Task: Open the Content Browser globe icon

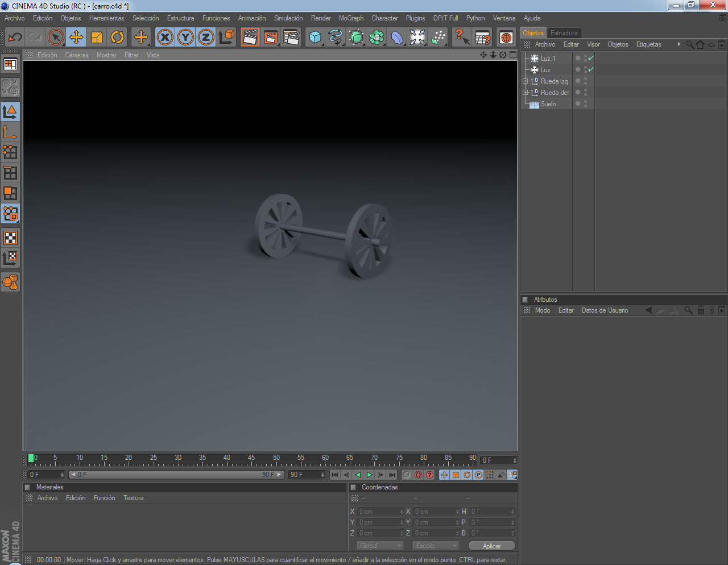Action: point(506,38)
